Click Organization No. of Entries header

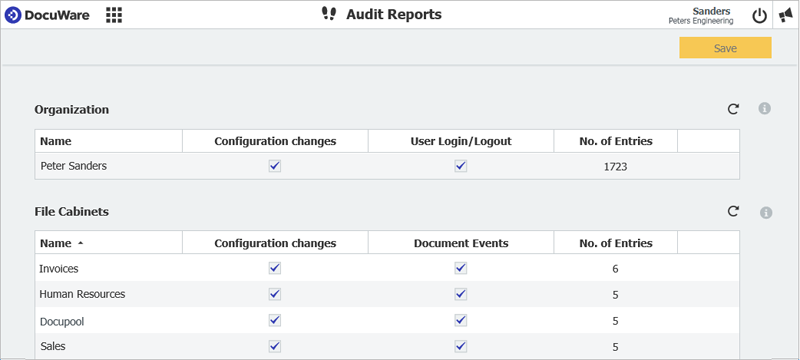pos(615,141)
